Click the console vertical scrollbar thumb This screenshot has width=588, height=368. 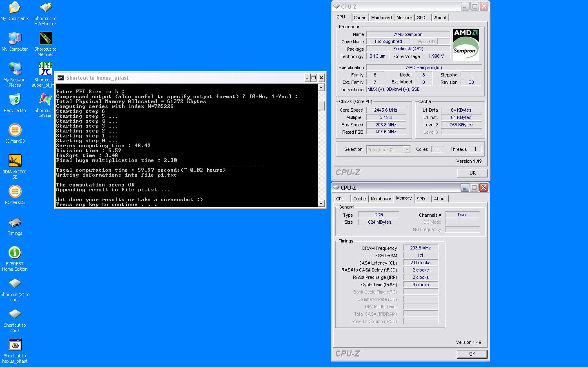click(321, 105)
